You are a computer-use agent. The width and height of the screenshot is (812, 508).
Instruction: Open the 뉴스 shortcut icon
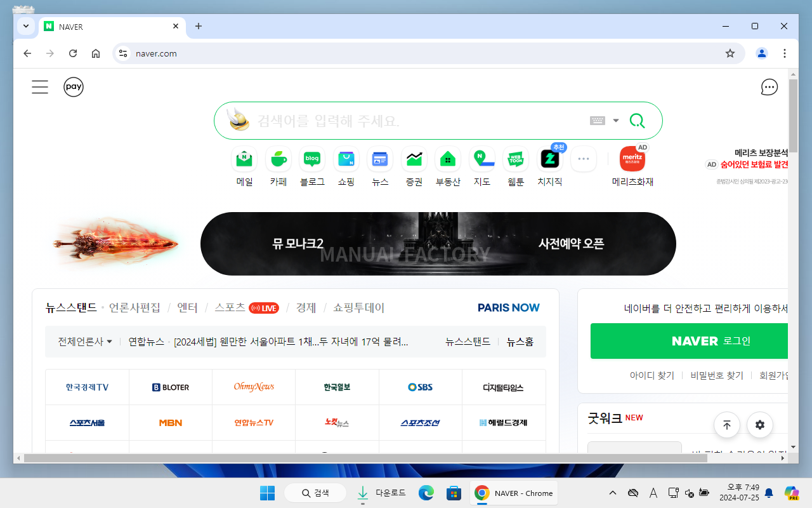(x=380, y=159)
